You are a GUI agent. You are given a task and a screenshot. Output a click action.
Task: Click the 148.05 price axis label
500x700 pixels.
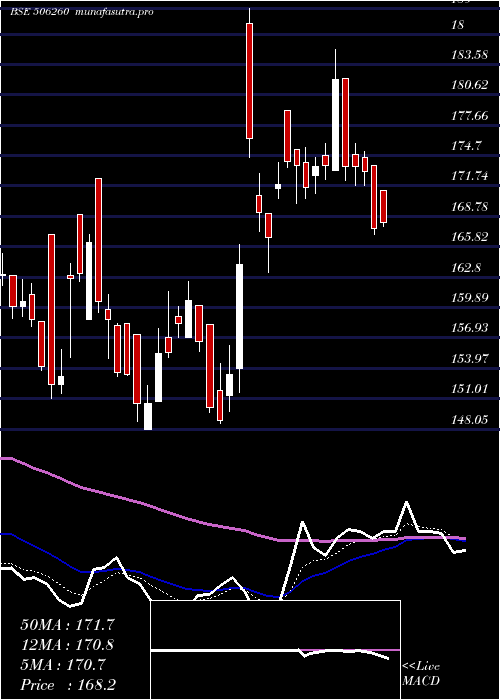tap(470, 420)
